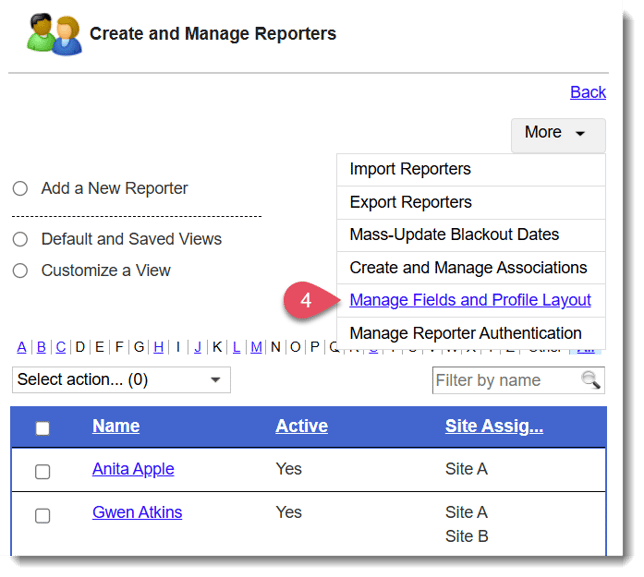Check the select-all checkbox in table header
The width and height of the screenshot is (644, 577).
42,428
